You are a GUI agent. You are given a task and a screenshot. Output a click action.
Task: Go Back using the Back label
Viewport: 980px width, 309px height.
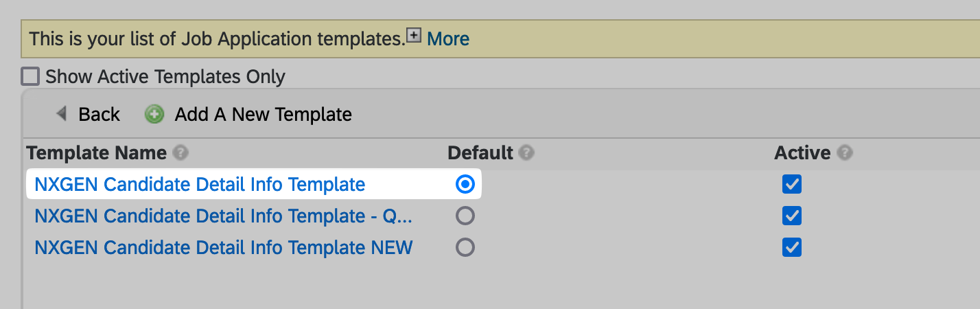click(x=100, y=115)
